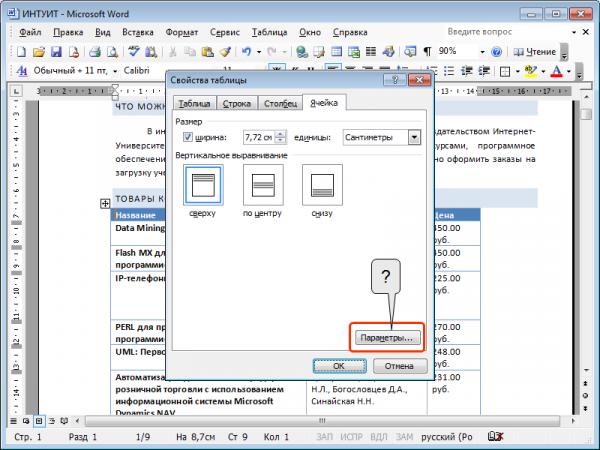The height and width of the screenshot is (450, 600).
Task: Click the Highlight marker color swatch
Action: click(x=531, y=72)
